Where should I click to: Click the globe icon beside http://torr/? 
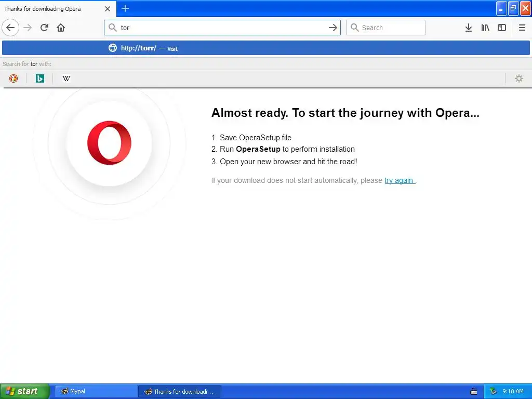coord(113,48)
